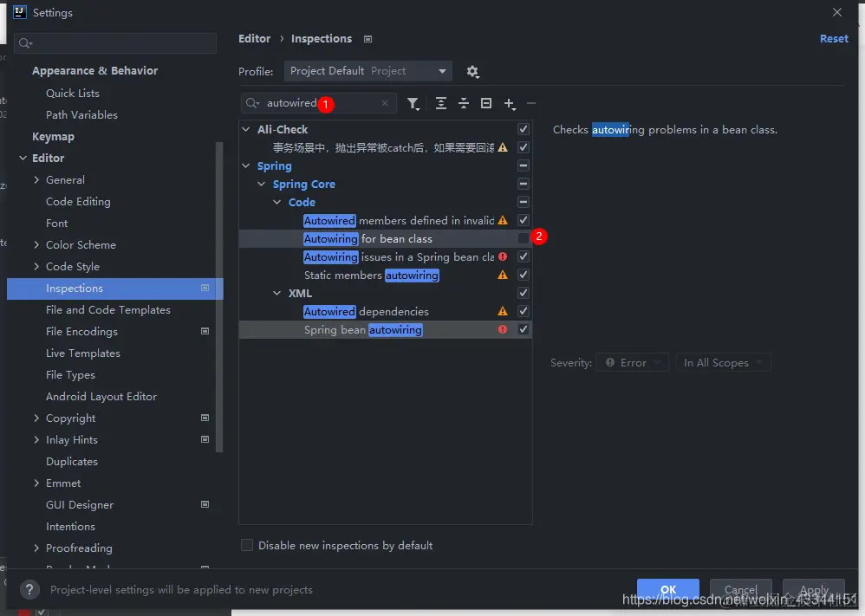This screenshot has width=865, height=616.
Task: Click the project icon beside Copyright
Action: tap(205, 418)
